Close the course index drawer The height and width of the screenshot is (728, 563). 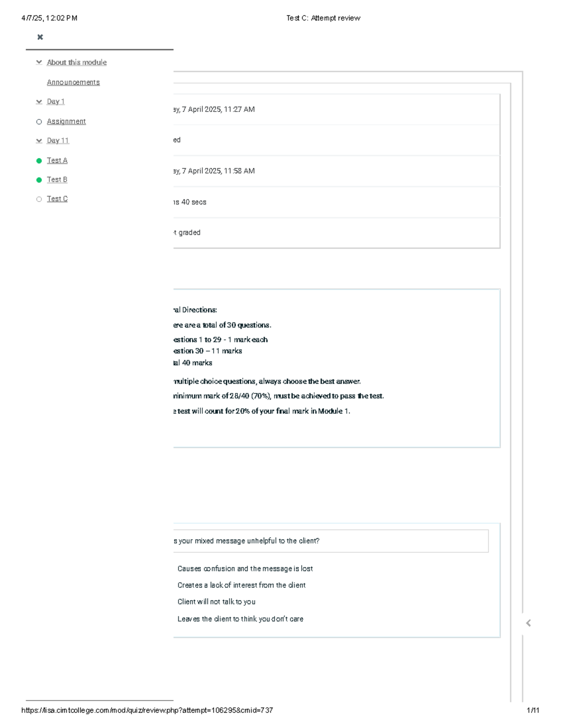[x=40, y=37]
